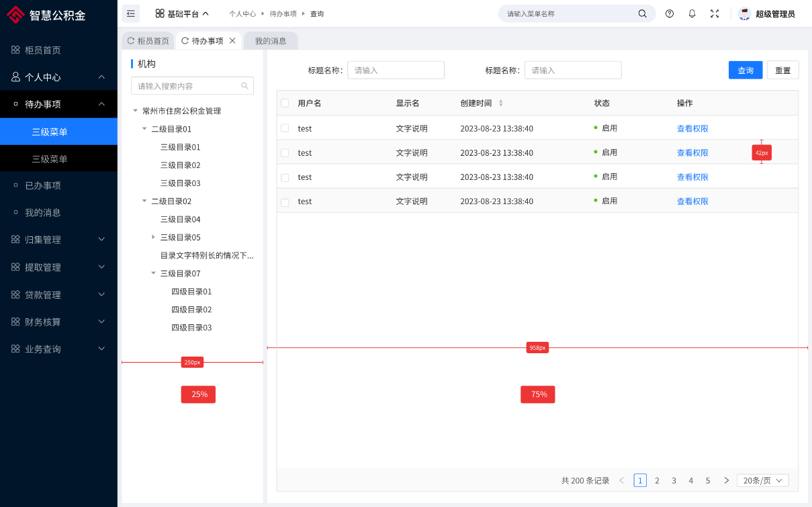Image resolution: width=812 pixels, height=507 pixels.
Task: Click 查看权限 link in the first row
Action: point(692,129)
